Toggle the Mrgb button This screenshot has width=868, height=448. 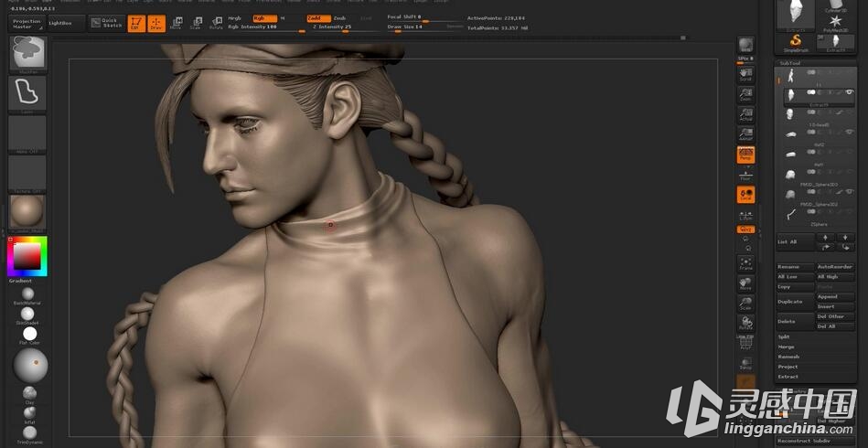coord(235,18)
